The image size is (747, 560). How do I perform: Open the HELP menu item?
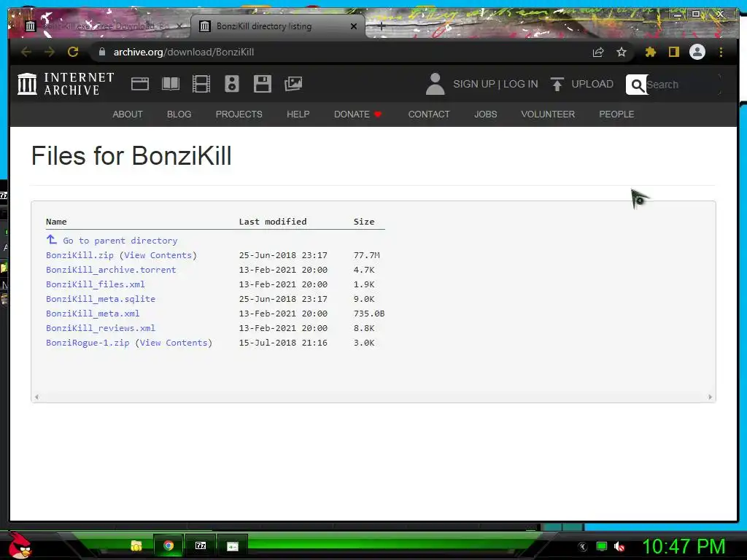pyautogui.click(x=298, y=114)
